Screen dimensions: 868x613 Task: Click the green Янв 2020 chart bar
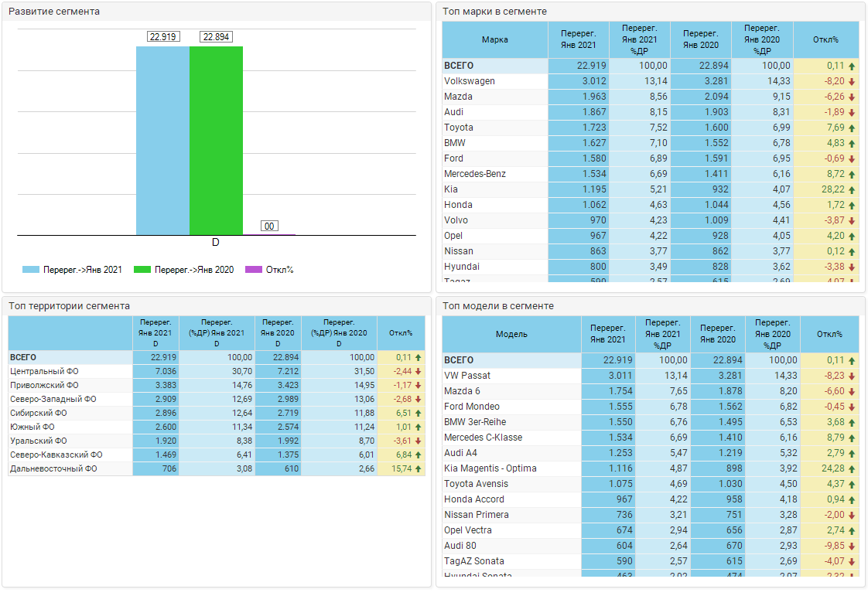tap(216, 139)
